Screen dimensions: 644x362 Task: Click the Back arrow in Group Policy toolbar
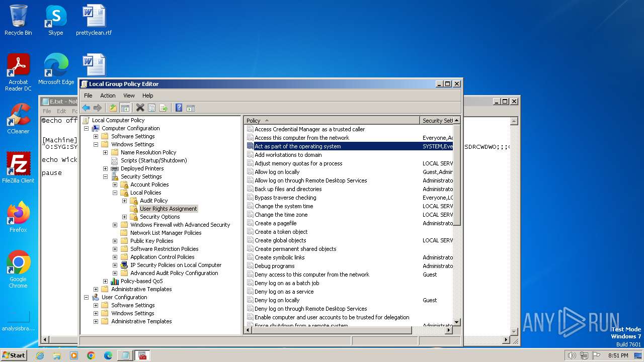pyautogui.click(x=86, y=108)
